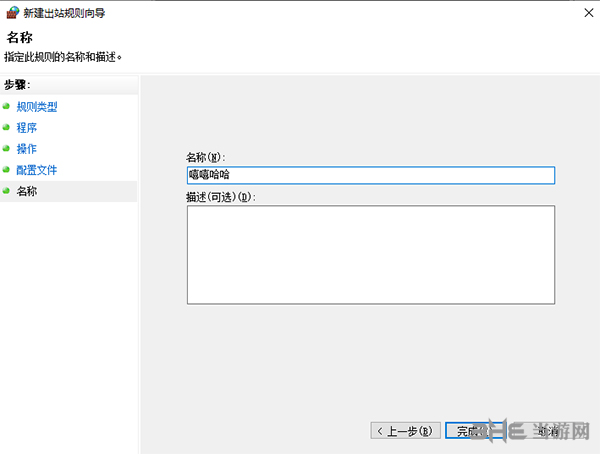Click the 步骤 header in sidebar
This screenshot has width=600, height=454.
pos(17,85)
